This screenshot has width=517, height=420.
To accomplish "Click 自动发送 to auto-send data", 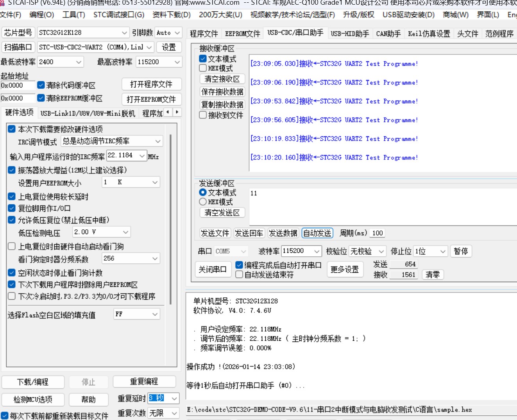I will pyautogui.click(x=317, y=233).
